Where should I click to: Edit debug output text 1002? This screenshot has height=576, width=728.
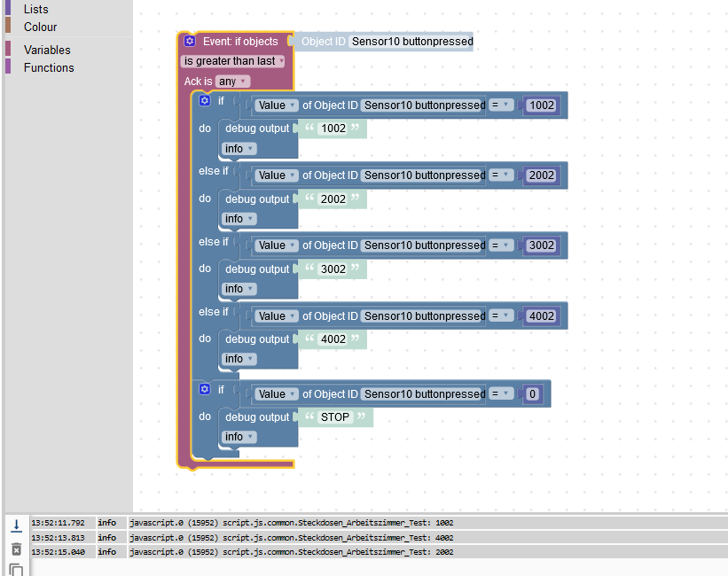333,128
